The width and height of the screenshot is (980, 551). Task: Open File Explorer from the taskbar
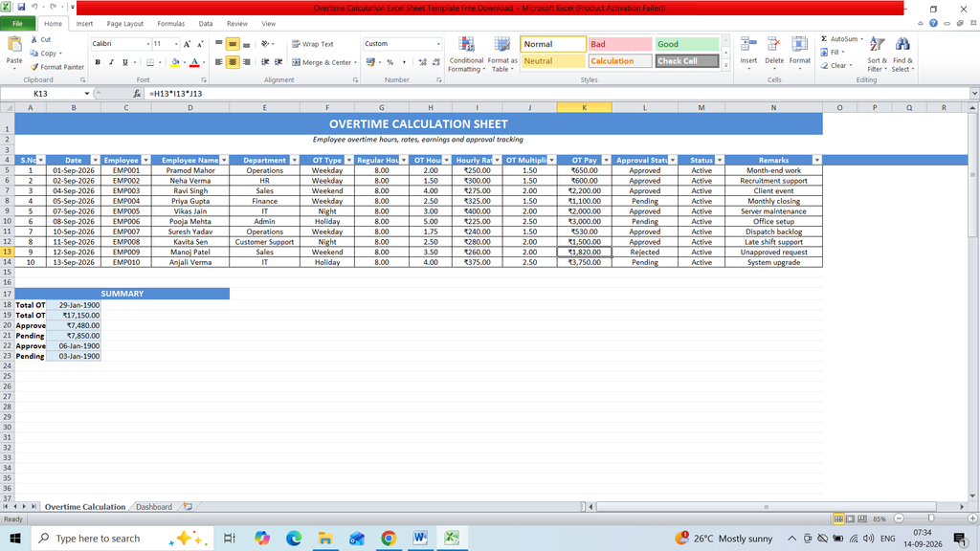325,538
